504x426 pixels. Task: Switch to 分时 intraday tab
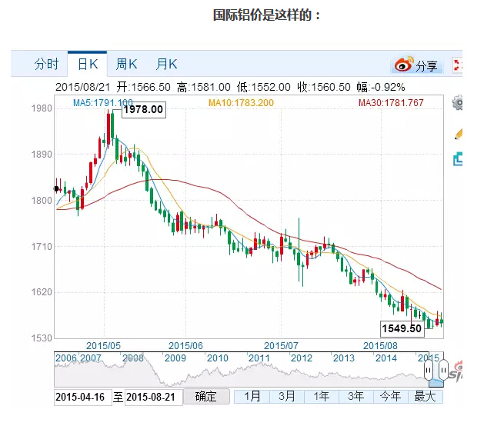pos(46,64)
